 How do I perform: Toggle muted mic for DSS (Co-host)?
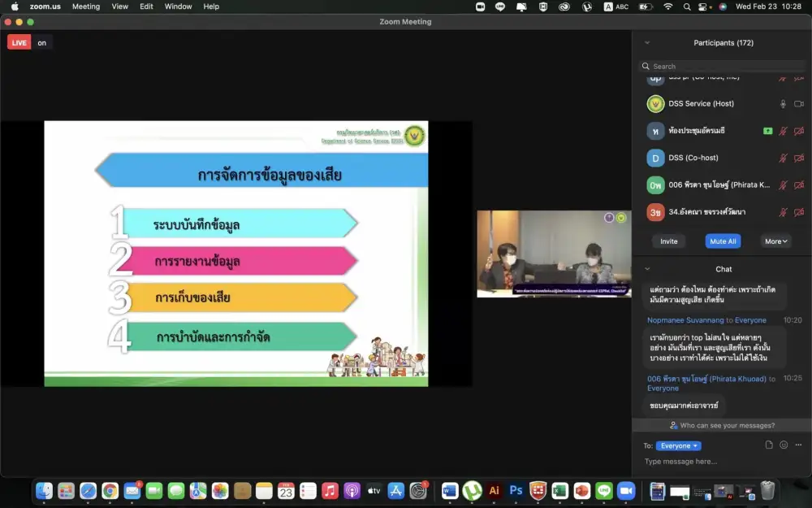(783, 158)
